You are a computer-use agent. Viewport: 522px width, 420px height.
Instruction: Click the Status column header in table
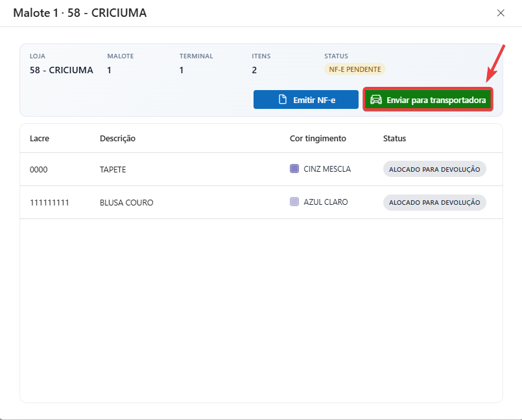click(394, 138)
